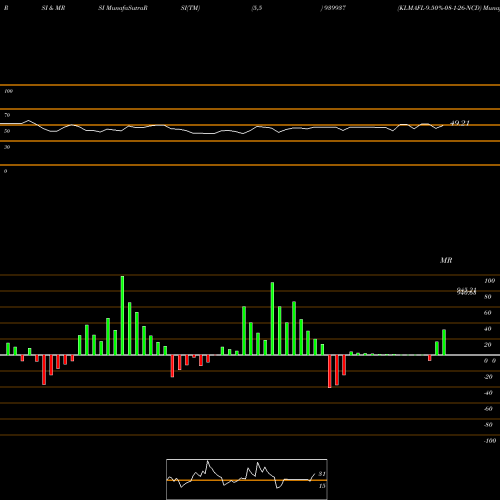Click the last green bar in MR histogram
The image size is (500, 500).
tap(444, 342)
